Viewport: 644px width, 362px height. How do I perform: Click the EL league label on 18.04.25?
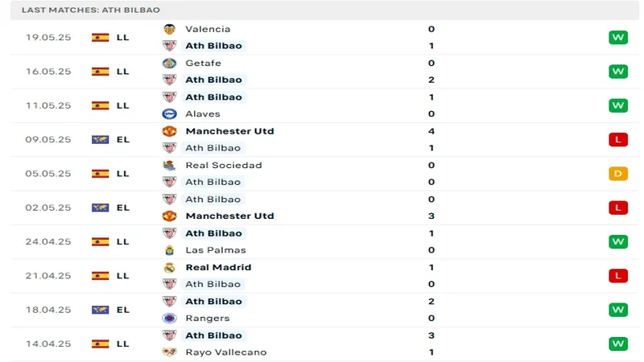point(123,310)
